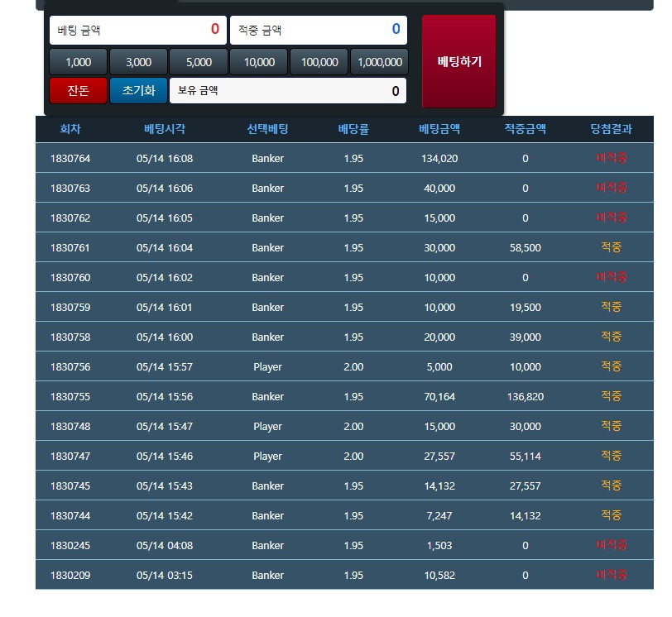
Task: Click the 적중금액 column header
Action: point(526,129)
